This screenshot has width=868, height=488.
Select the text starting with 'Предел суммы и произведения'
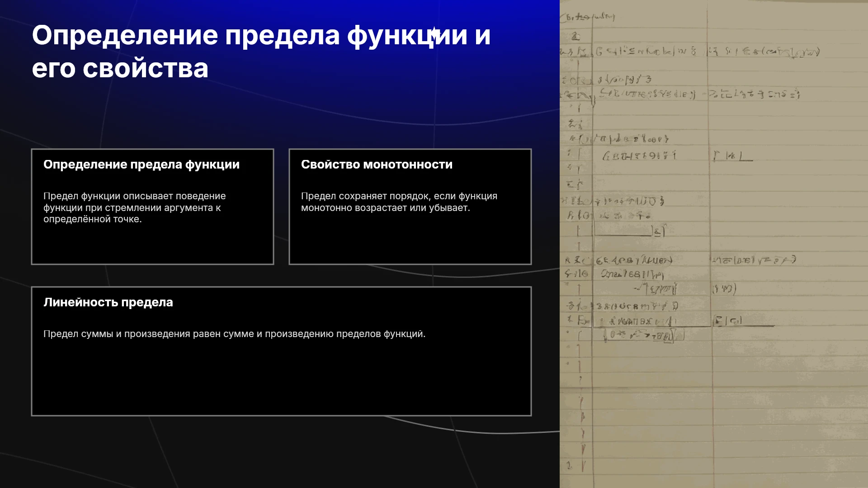click(235, 334)
